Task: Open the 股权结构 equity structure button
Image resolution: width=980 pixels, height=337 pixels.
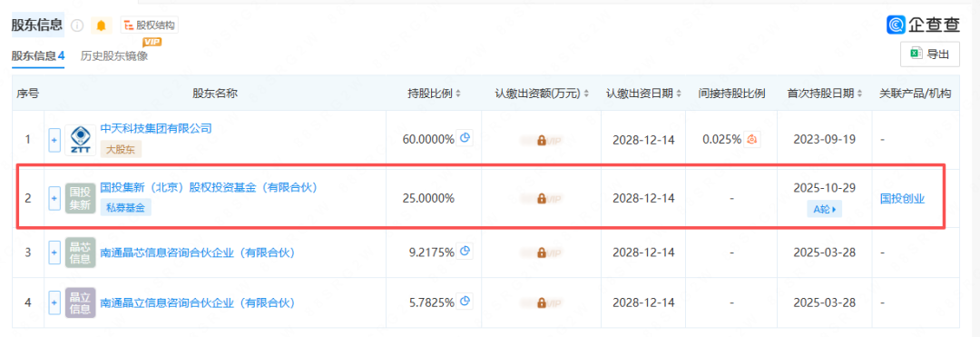Action: tap(150, 25)
